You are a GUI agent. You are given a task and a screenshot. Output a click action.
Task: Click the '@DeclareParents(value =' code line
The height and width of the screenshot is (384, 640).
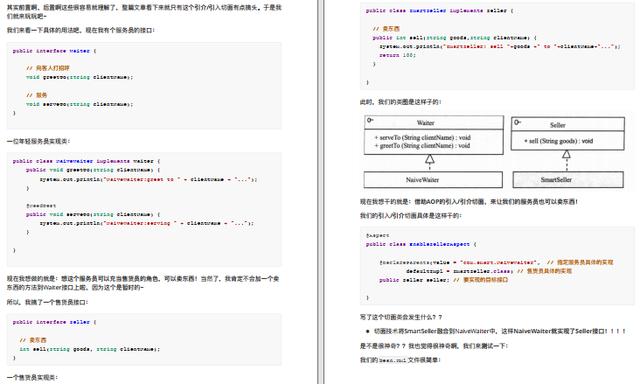click(496, 262)
